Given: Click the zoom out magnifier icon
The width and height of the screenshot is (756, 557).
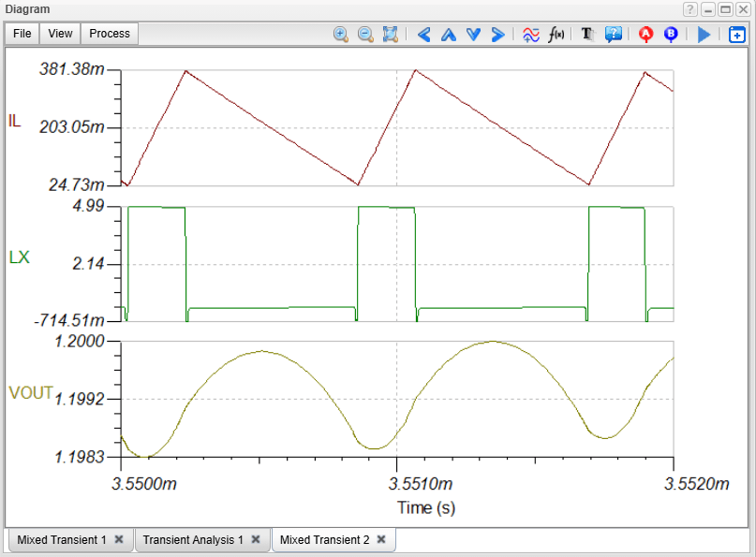Looking at the screenshot, I should [x=365, y=35].
